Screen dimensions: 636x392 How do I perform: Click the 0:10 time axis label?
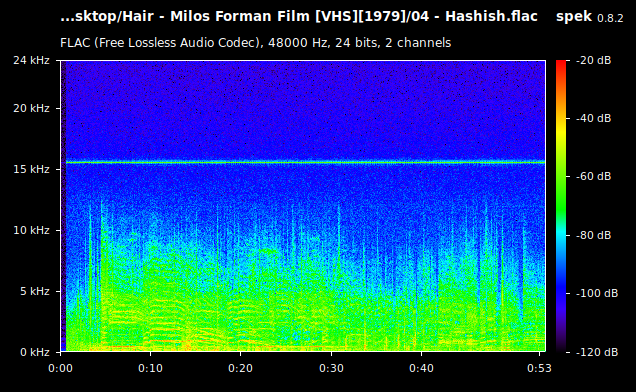pos(150,368)
